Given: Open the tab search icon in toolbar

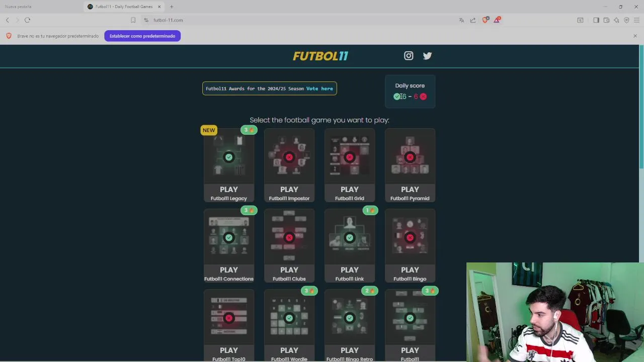Looking at the screenshot, I should click(x=580, y=20).
